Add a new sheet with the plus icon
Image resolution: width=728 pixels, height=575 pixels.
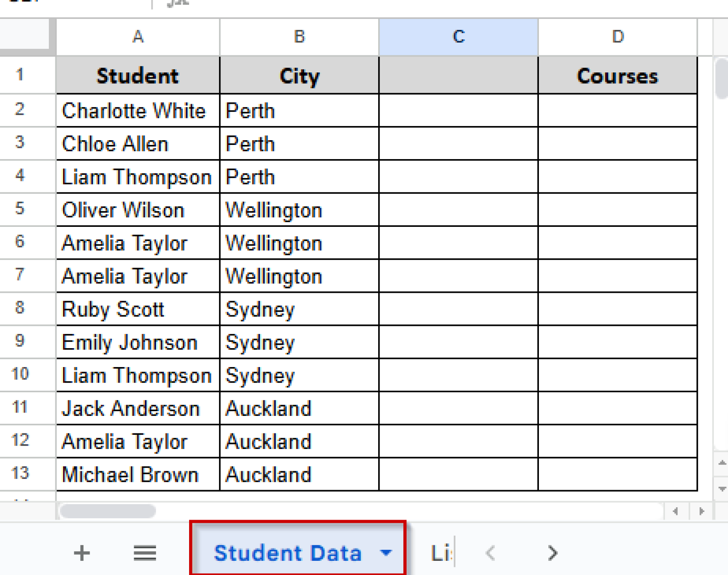tap(82, 552)
